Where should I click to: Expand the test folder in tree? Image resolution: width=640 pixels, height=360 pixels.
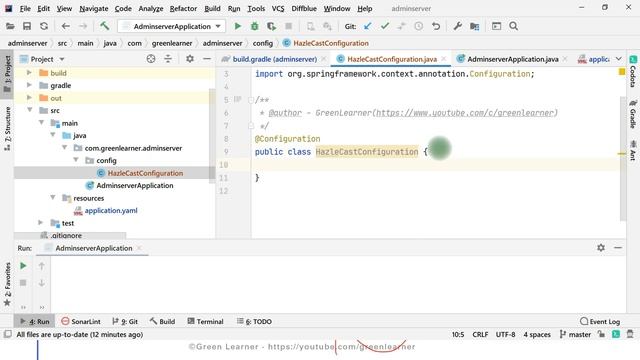tap(40, 223)
